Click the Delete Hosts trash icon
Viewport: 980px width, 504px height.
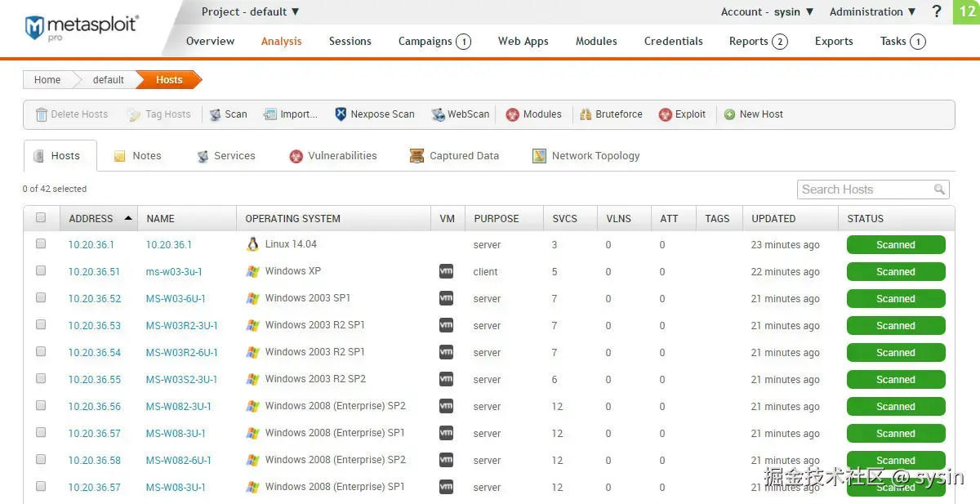coord(42,114)
